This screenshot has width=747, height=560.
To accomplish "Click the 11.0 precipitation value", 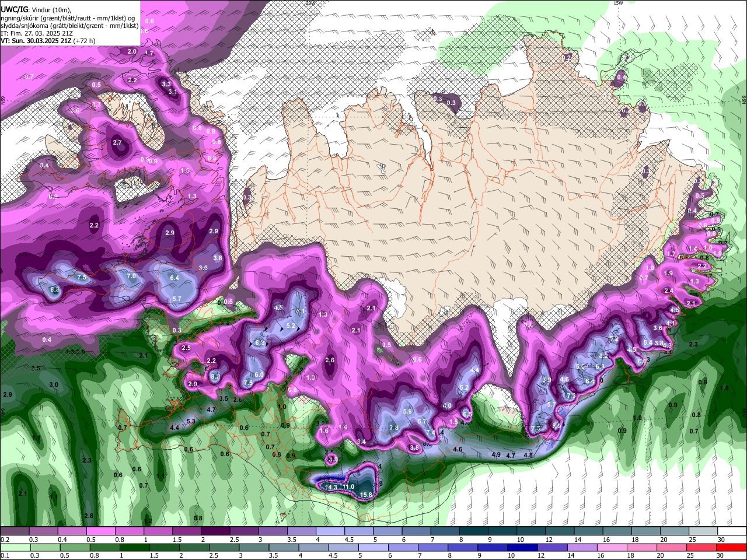I will pos(348,487).
